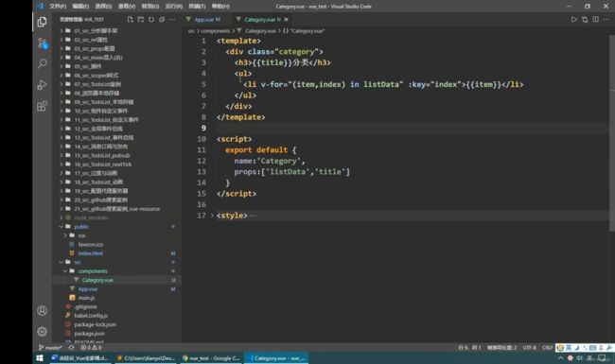615x364 pixels.
Task: Click the components breadcrumb segment
Action: pos(216,31)
